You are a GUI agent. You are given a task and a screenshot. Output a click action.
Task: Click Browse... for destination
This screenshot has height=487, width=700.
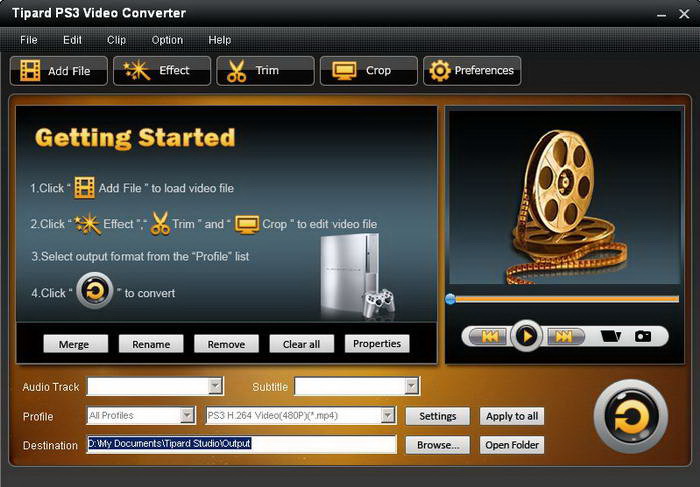pos(438,445)
